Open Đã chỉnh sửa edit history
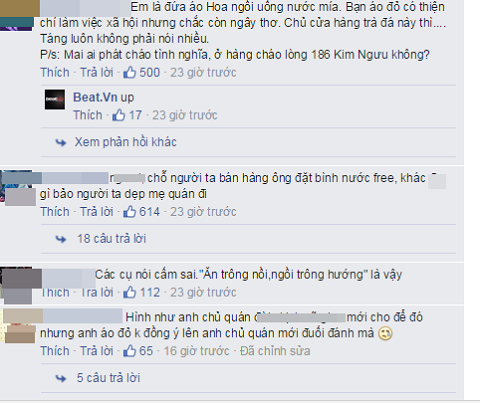 (x=275, y=351)
